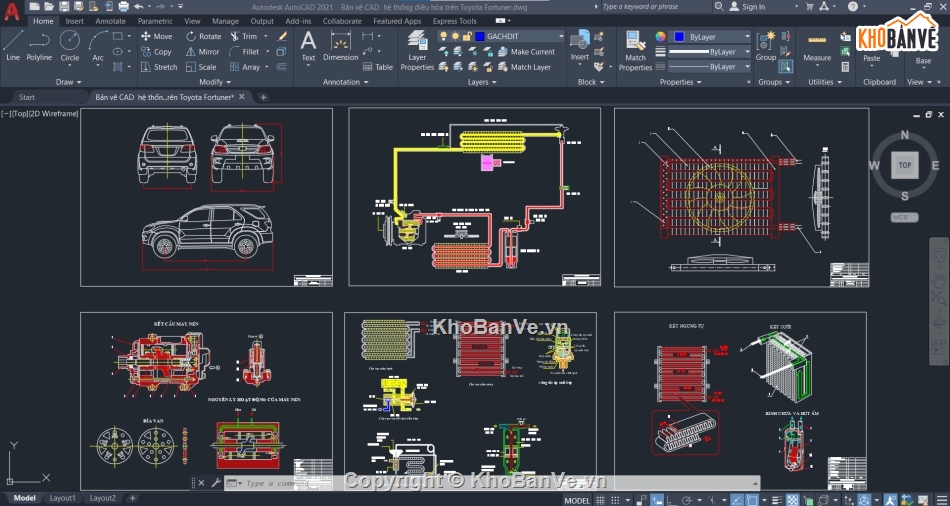Toggle the layer lock padlock icon
Viewport: 950px width, 506px height.
[467, 36]
